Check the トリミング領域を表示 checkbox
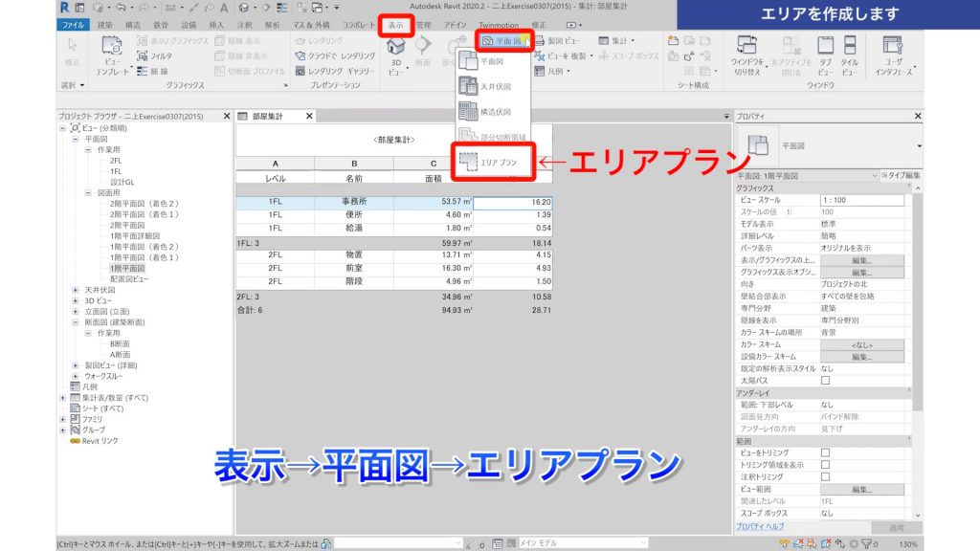Image resolution: width=980 pixels, height=551 pixels. [825, 464]
